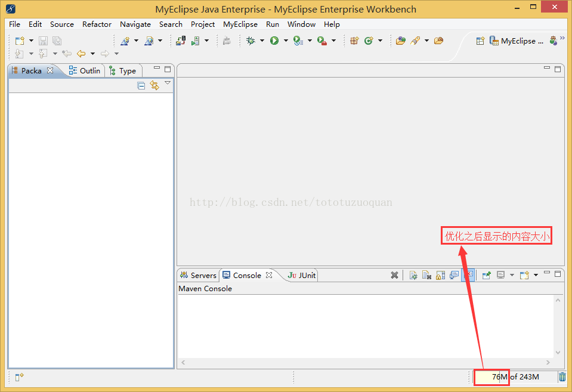Switch to the Type Hierarchy tab

123,70
